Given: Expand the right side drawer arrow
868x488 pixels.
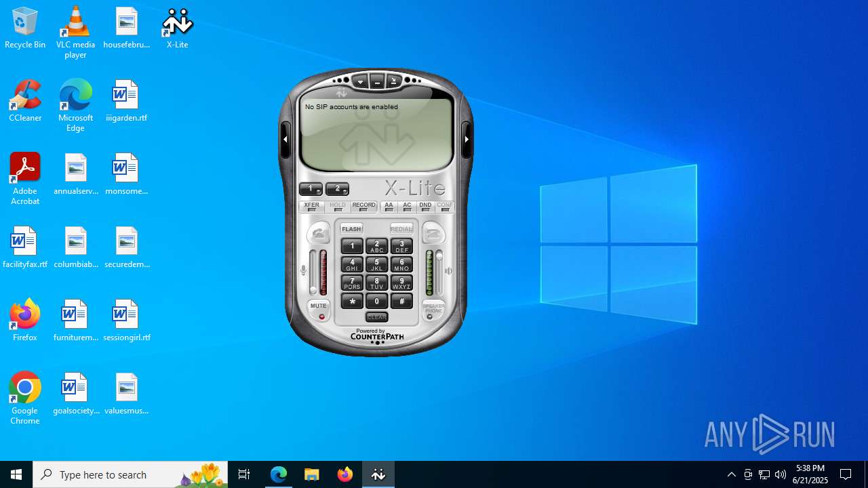Looking at the screenshot, I should click(x=467, y=139).
